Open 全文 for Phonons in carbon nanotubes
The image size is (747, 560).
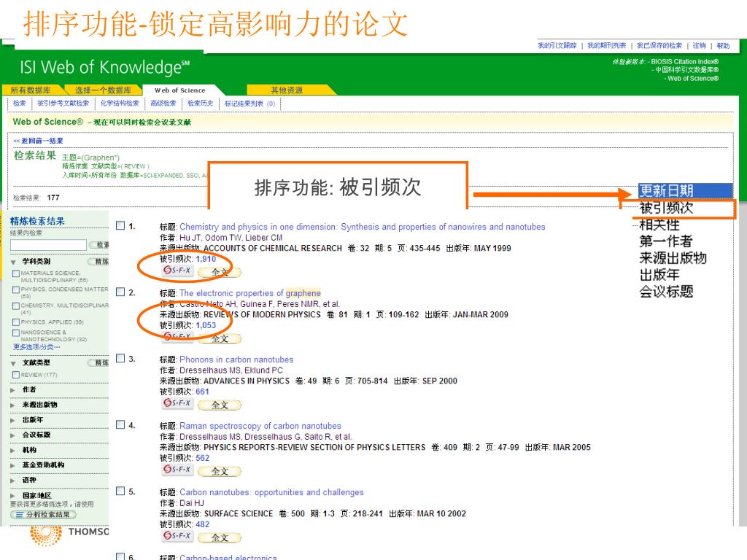pyautogui.click(x=219, y=405)
